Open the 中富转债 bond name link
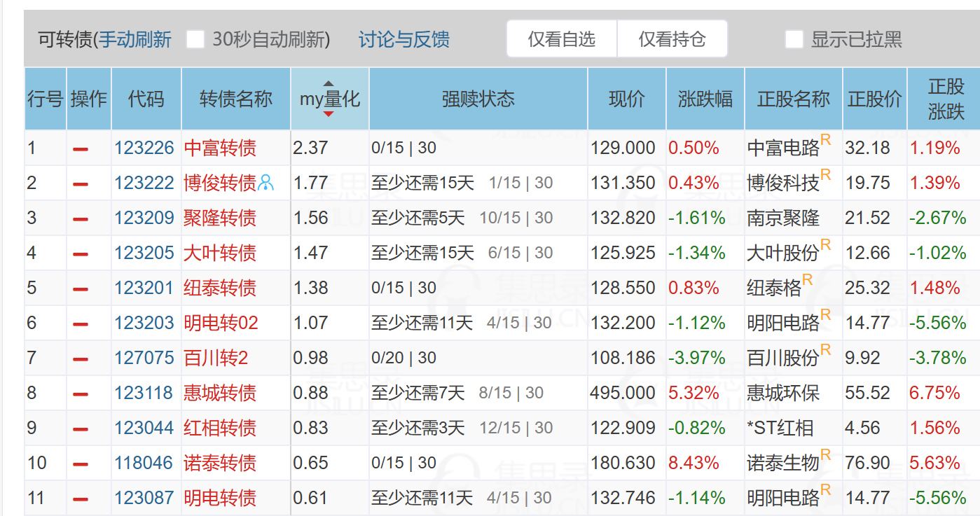The width and height of the screenshot is (980, 516). tap(220, 148)
